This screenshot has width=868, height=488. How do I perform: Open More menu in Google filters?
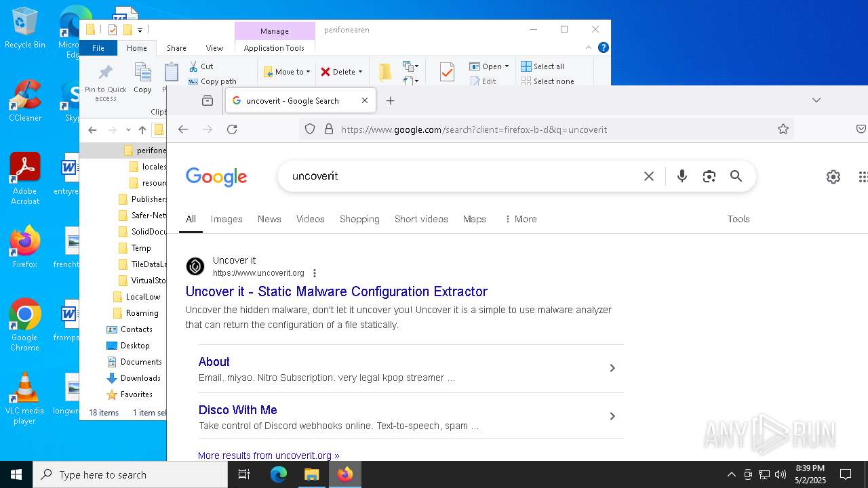tap(521, 219)
